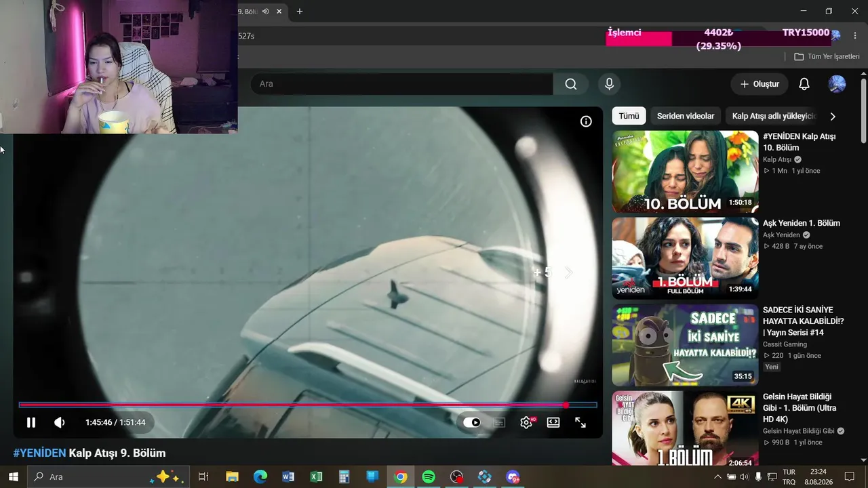Open the YouTube account avatar menu
The height and width of the screenshot is (488, 868).
coord(837,84)
